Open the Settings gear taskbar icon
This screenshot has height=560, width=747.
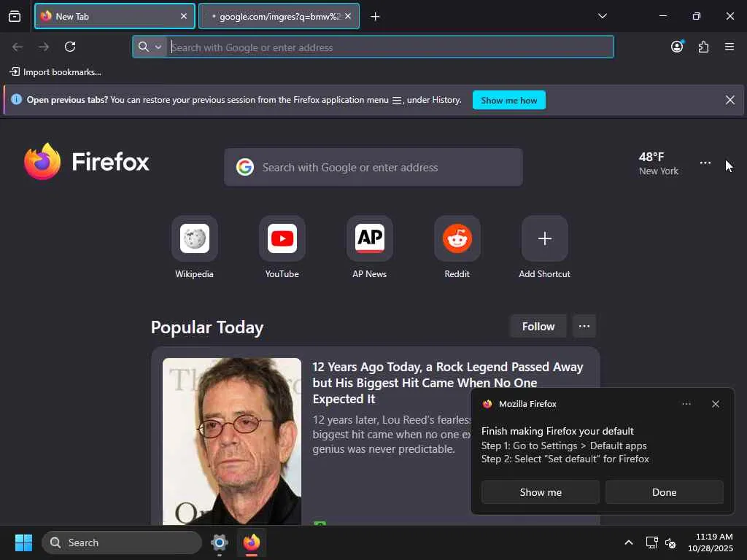point(220,542)
